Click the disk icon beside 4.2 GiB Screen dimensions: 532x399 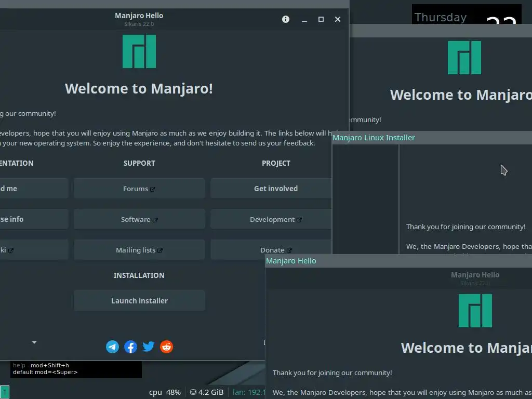click(x=193, y=392)
